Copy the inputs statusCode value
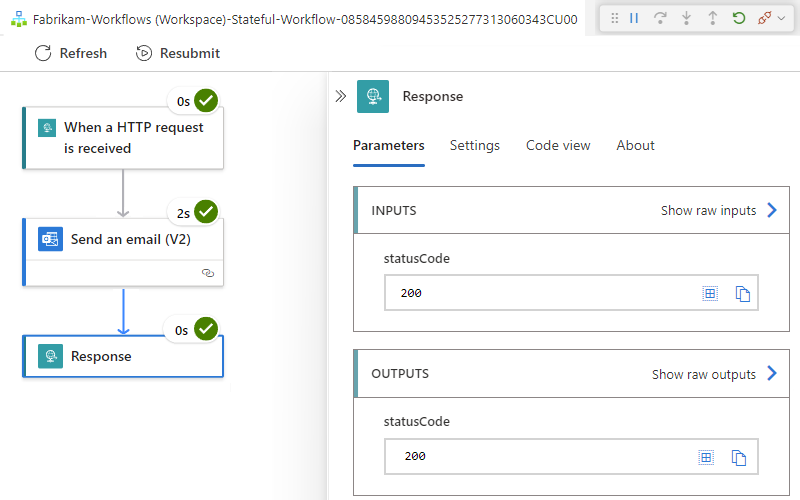The height and width of the screenshot is (500, 800). 742,294
